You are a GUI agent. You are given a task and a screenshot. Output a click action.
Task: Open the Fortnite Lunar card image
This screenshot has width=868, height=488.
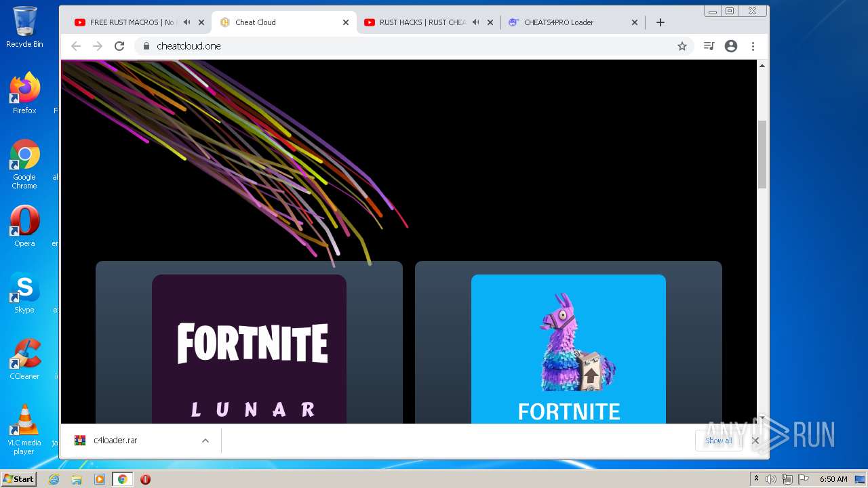pyautogui.click(x=249, y=349)
